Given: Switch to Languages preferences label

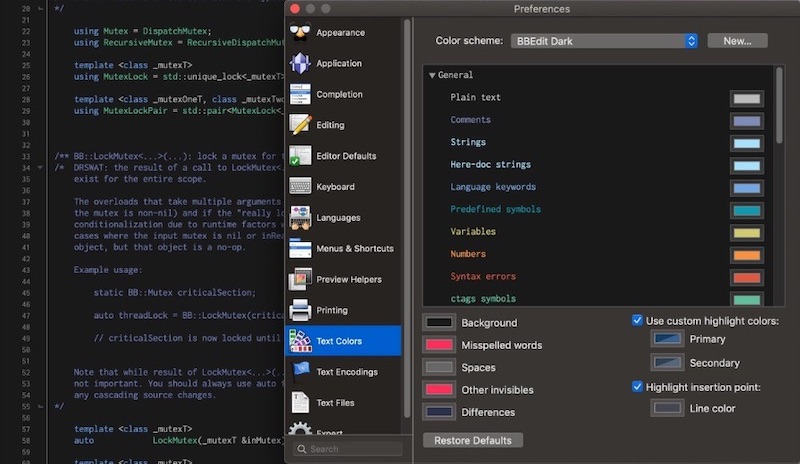Looking at the screenshot, I should coord(338,218).
